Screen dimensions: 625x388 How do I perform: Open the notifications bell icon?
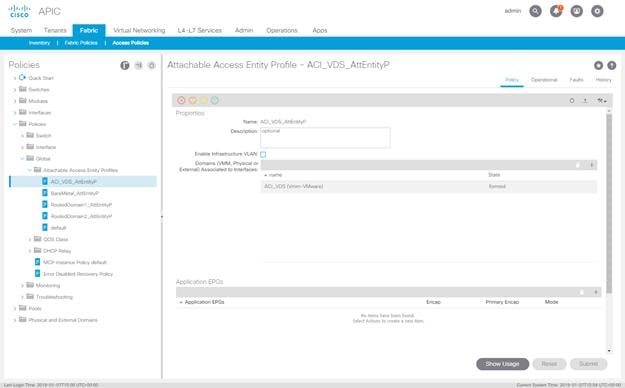click(556, 11)
